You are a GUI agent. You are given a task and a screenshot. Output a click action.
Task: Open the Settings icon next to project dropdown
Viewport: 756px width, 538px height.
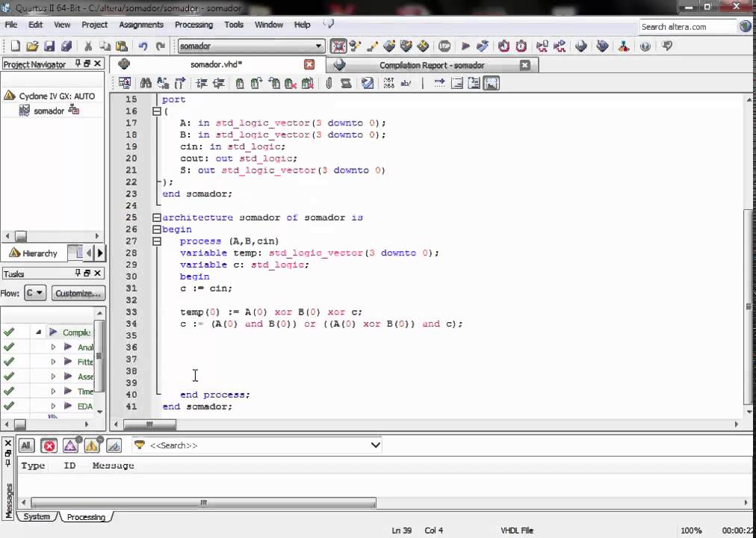(356, 46)
